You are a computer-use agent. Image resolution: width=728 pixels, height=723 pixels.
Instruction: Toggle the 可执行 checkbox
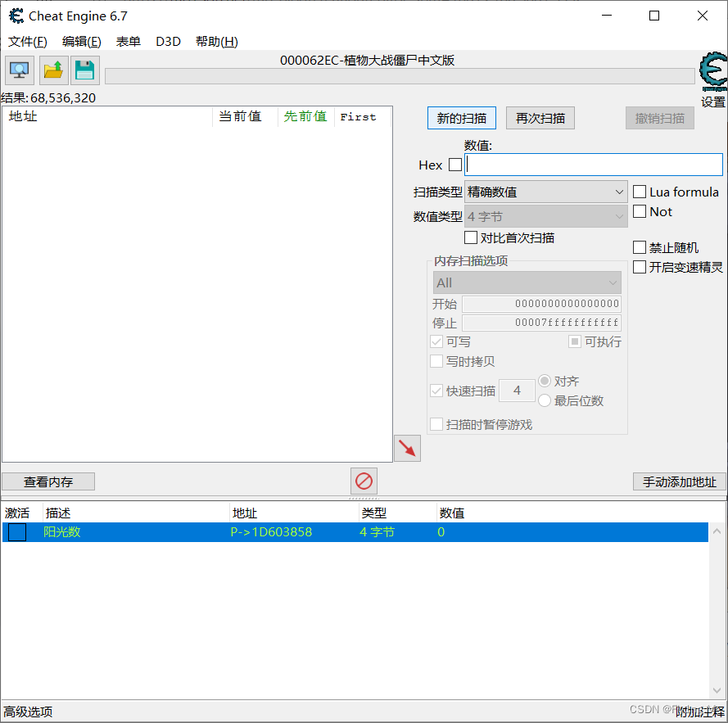(574, 341)
